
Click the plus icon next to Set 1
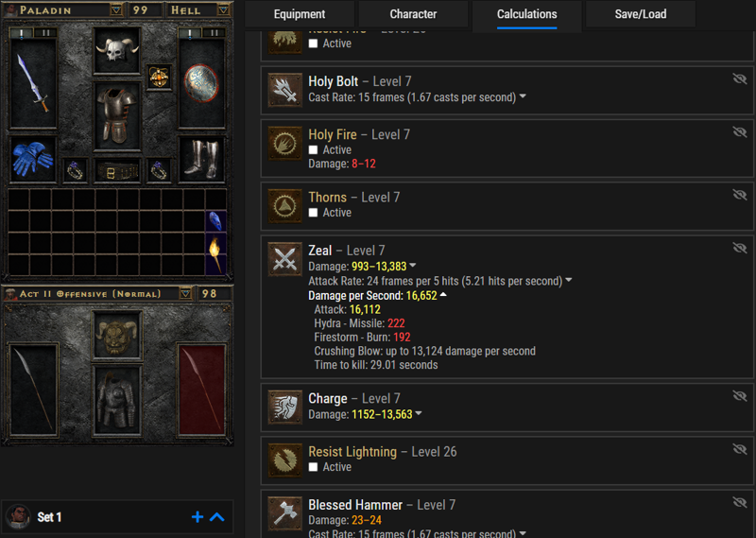coord(198,517)
